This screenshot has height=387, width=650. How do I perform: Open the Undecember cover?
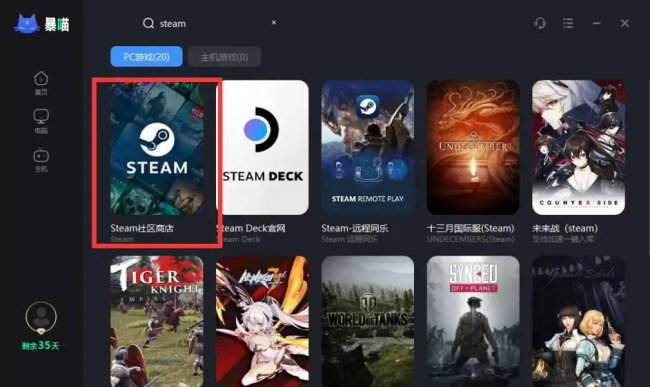[473, 148]
